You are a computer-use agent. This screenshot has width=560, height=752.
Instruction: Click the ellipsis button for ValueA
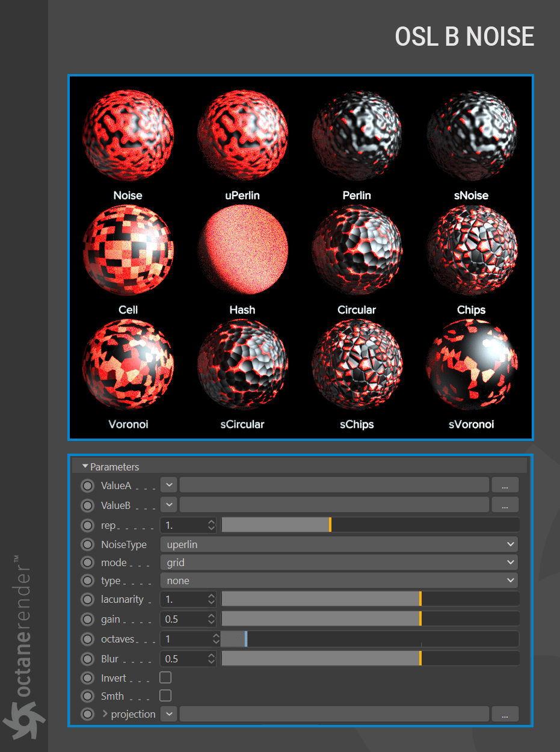pos(505,485)
